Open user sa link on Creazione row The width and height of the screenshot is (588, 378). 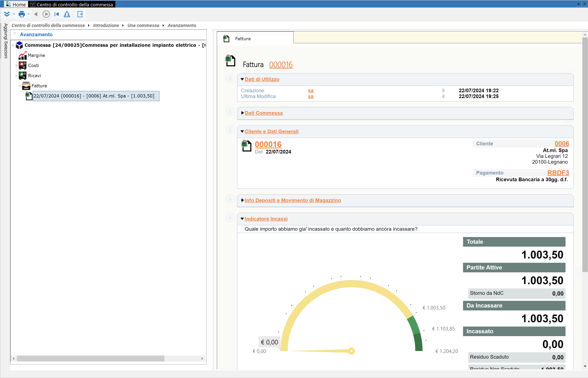311,91
